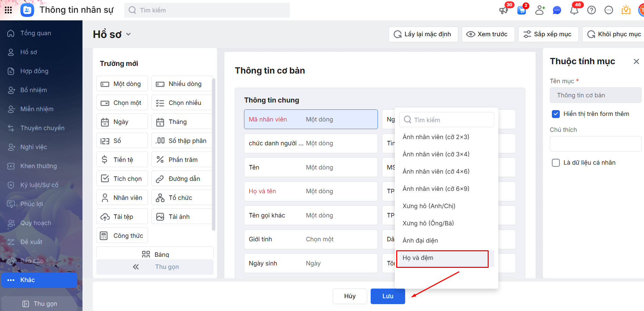Open the announcements megaphone icon
The image size is (644, 311).
click(x=504, y=10)
